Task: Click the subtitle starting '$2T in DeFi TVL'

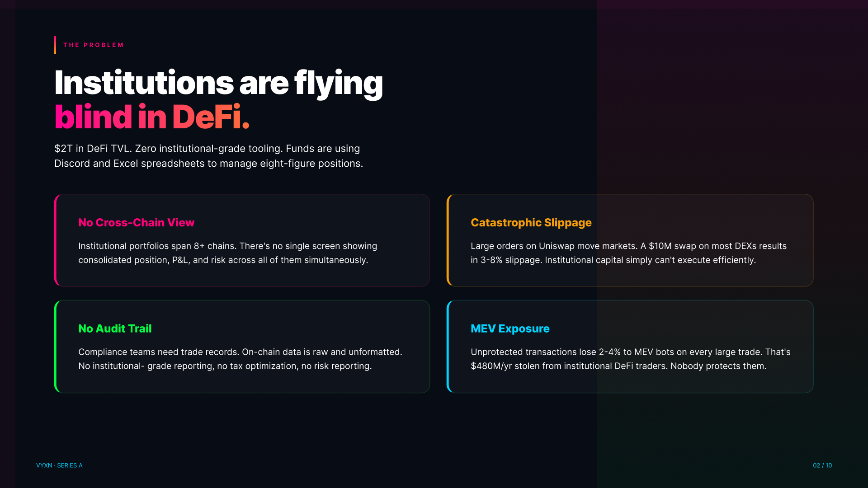Action: pyautogui.click(x=208, y=156)
